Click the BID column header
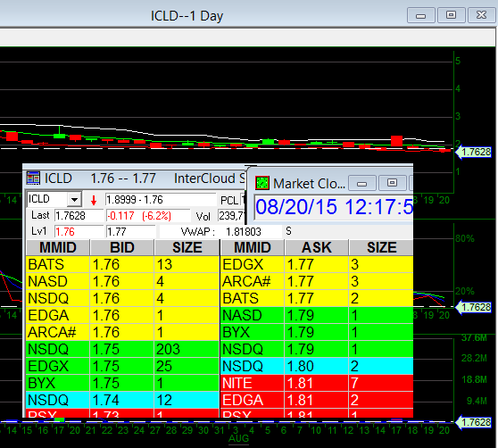 pyautogui.click(x=122, y=247)
